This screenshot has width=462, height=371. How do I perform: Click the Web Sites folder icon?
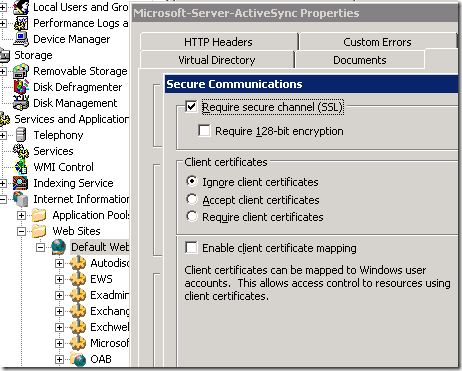(x=39, y=231)
